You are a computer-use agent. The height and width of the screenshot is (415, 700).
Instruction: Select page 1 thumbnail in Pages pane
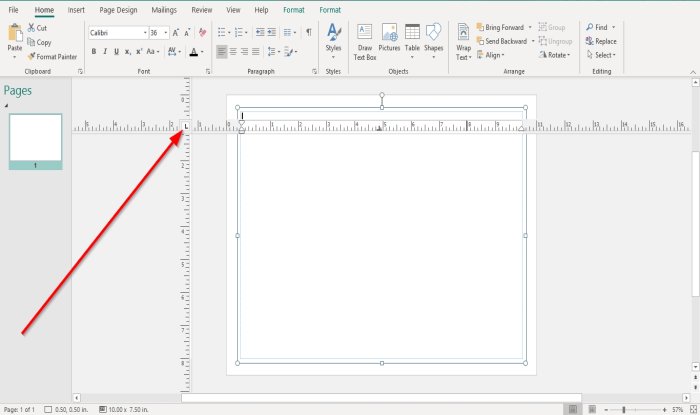point(35,141)
